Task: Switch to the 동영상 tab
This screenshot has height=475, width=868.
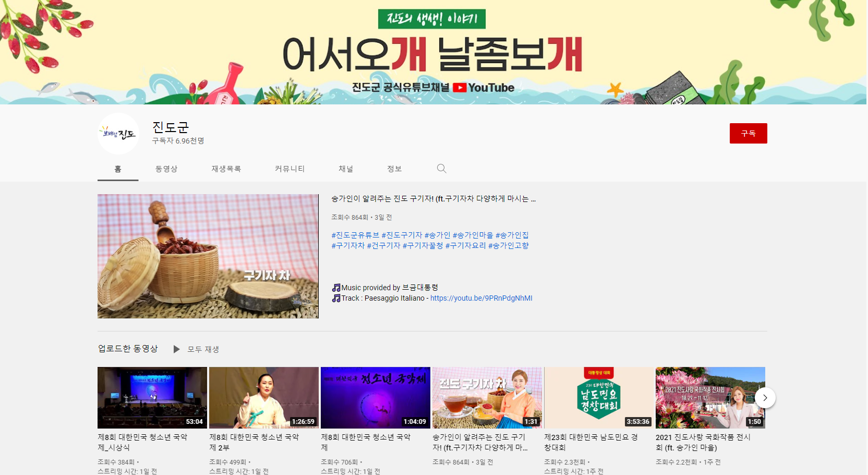Action: tap(166, 169)
